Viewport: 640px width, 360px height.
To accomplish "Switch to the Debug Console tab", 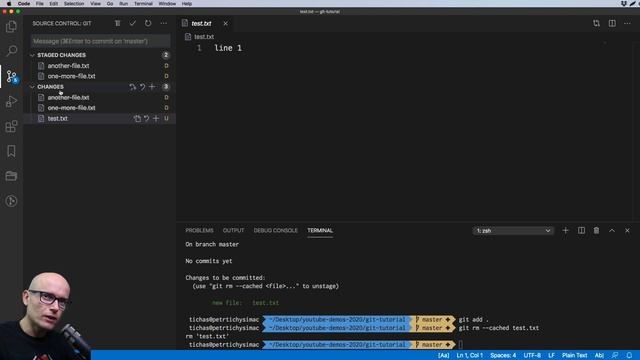I will (x=276, y=231).
